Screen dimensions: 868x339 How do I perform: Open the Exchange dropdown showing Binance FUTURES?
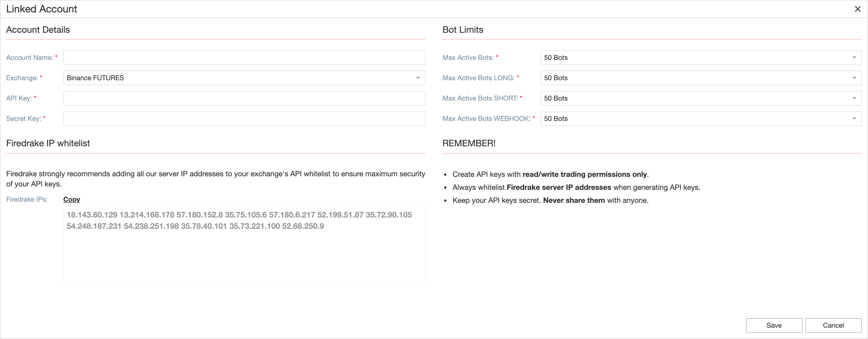(244, 78)
